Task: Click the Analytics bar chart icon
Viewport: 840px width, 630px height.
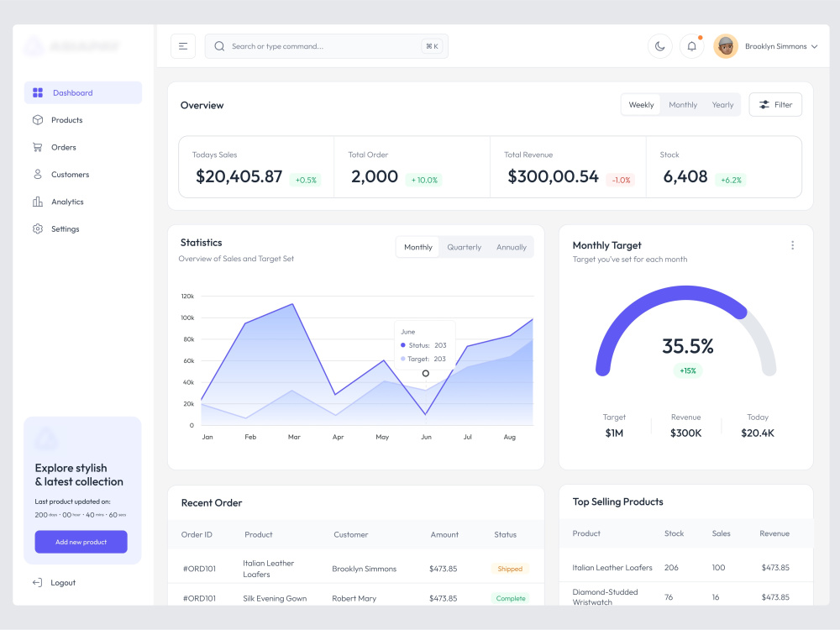Action: pos(38,202)
